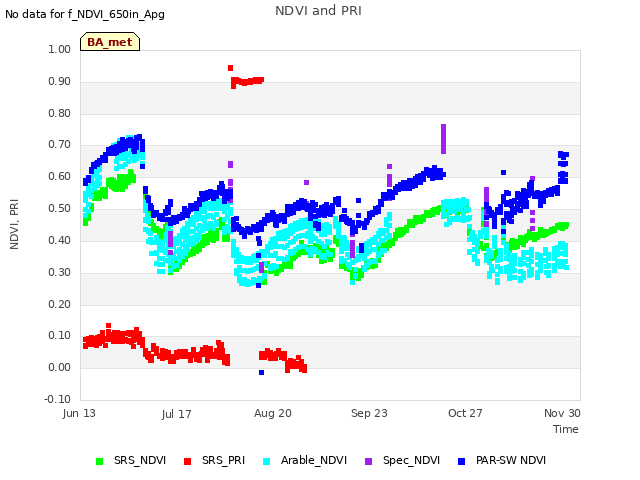Click the cyan Arable_NDVI legend swatch

(267, 461)
